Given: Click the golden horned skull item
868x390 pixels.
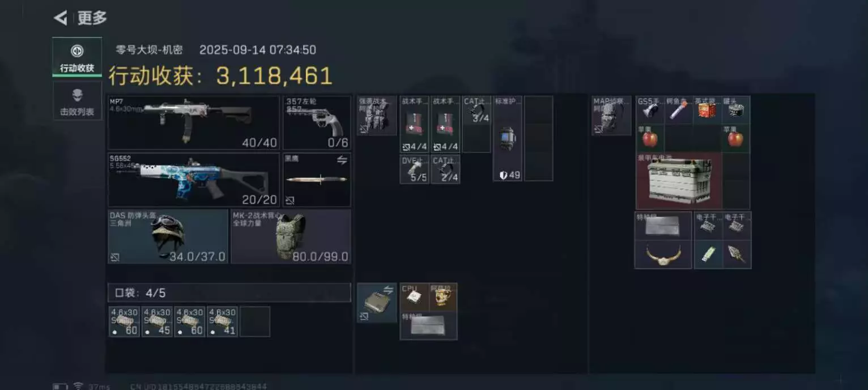Looking at the screenshot, I should 663,255.
